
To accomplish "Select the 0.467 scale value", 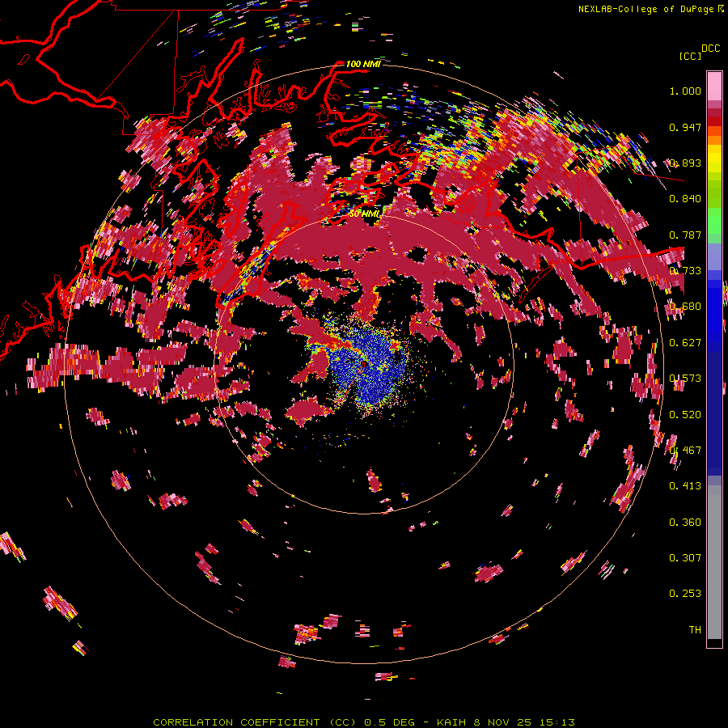I will (x=685, y=451).
